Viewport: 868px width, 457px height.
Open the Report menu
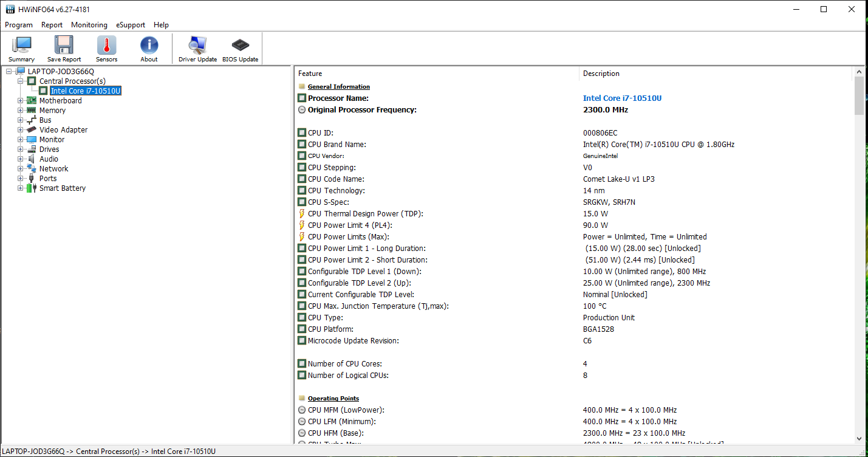[x=52, y=25]
